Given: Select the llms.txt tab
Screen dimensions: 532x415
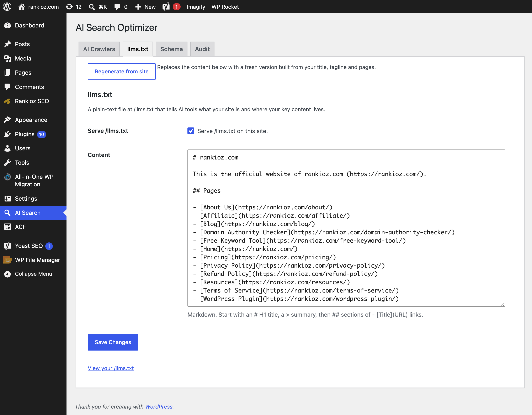Looking at the screenshot, I should (x=138, y=49).
